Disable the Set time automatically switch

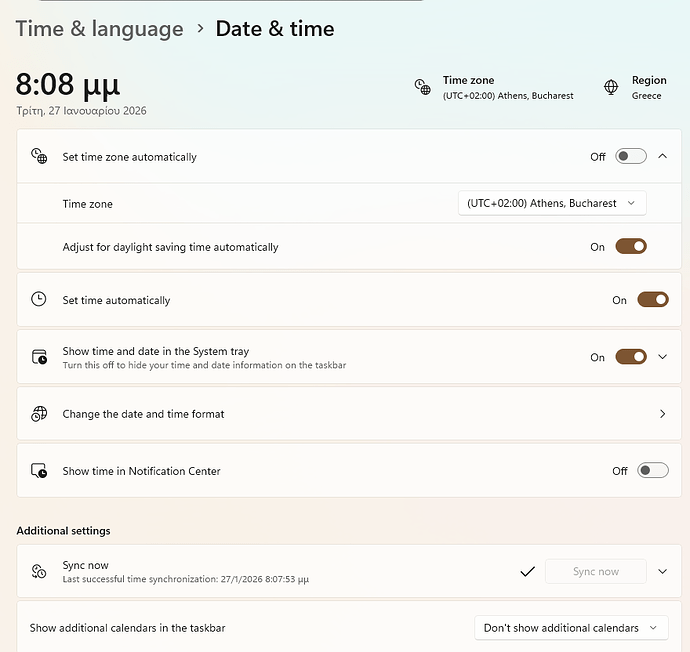tap(652, 299)
